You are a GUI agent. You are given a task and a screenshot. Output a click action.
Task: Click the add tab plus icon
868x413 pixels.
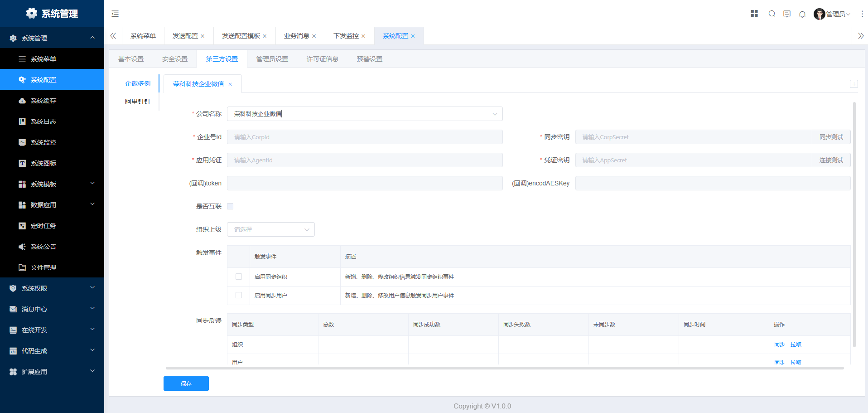(854, 84)
